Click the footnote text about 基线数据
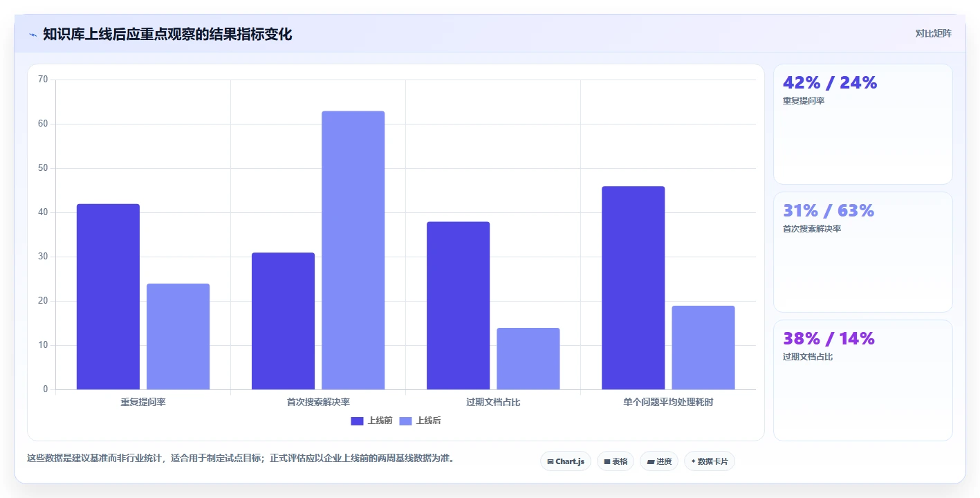980x498 pixels. (241, 458)
